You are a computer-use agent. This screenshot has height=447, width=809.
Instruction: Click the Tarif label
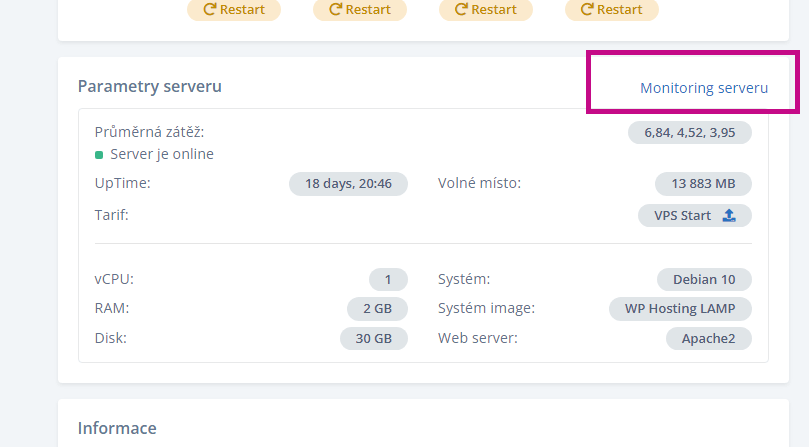coord(112,215)
